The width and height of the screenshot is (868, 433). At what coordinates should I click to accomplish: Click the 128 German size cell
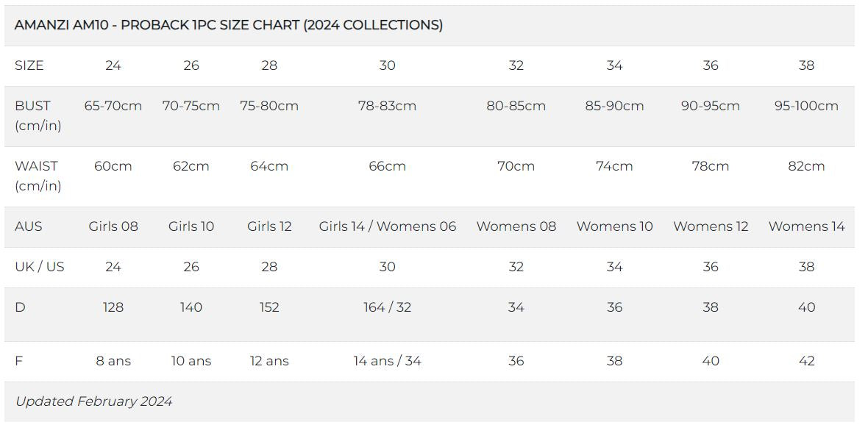click(x=113, y=307)
